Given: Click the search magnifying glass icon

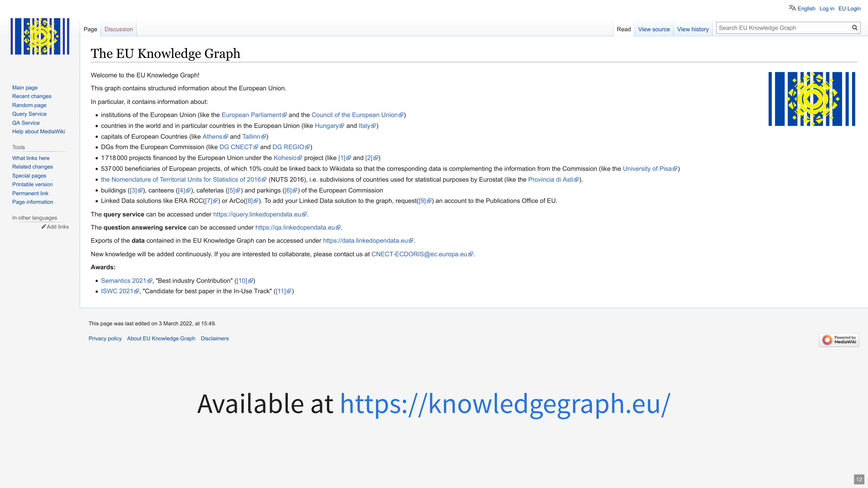Looking at the screenshot, I should click(855, 28).
